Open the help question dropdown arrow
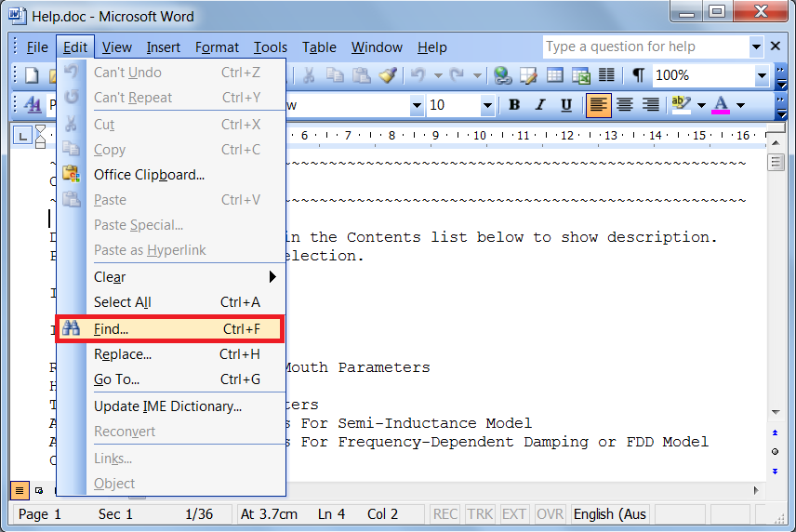The image size is (796, 532). point(756,47)
